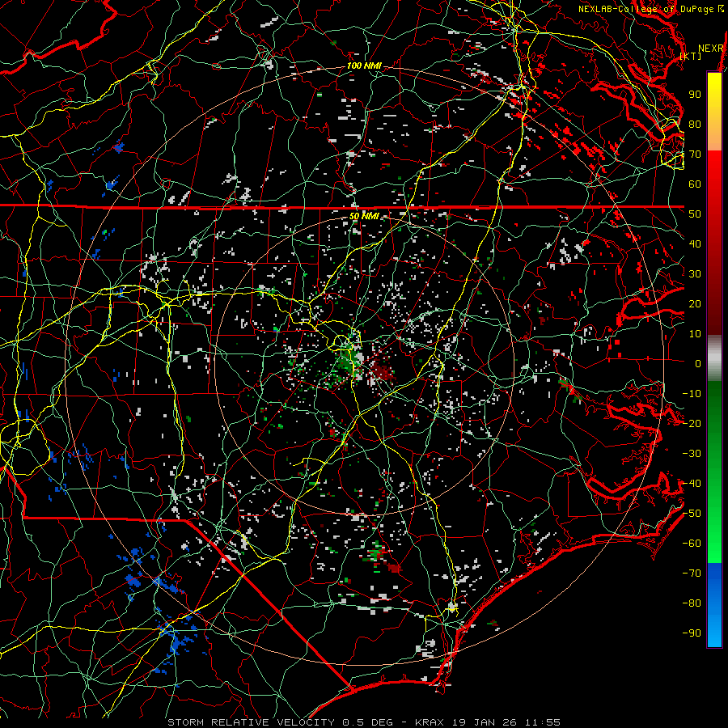Click the '-50' scale label on color bar

coord(692,514)
